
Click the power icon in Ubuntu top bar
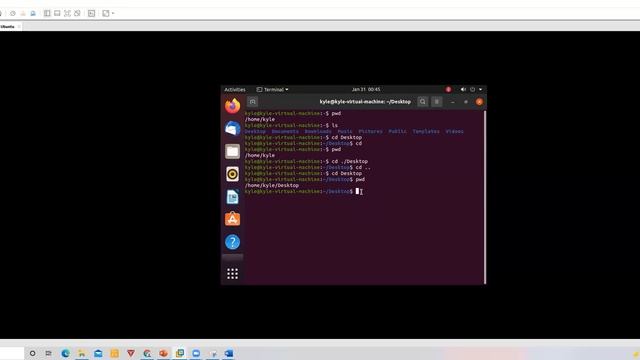[472, 89]
